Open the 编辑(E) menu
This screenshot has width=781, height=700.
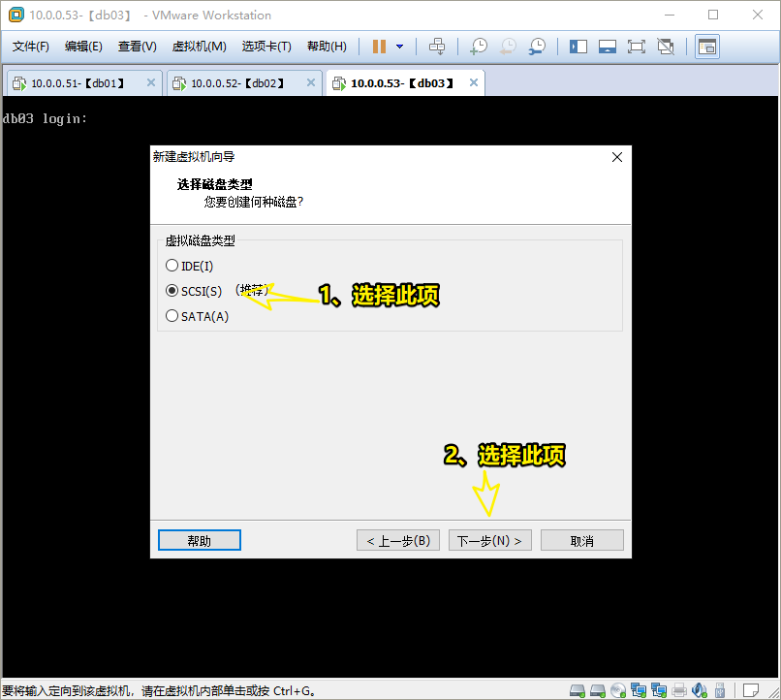pyautogui.click(x=83, y=47)
